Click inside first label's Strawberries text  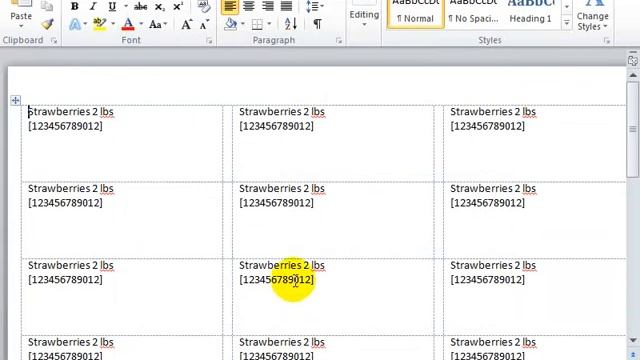coord(71,112)
